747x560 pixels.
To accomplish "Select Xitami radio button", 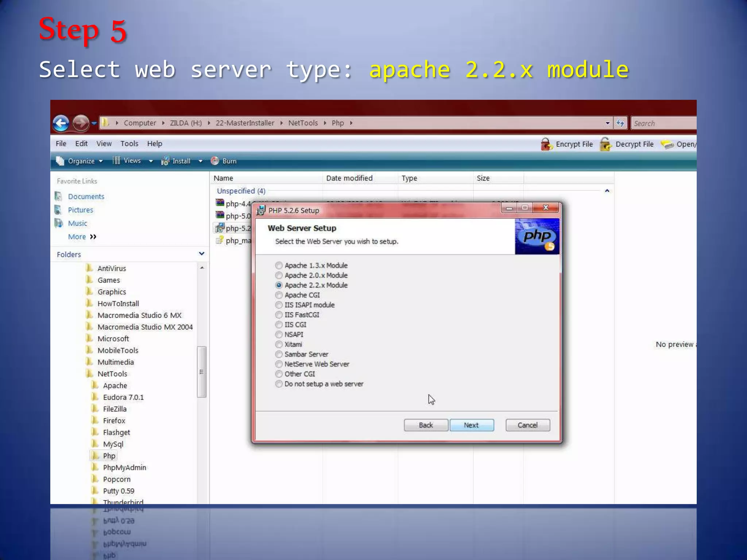I will pos(279,344).
